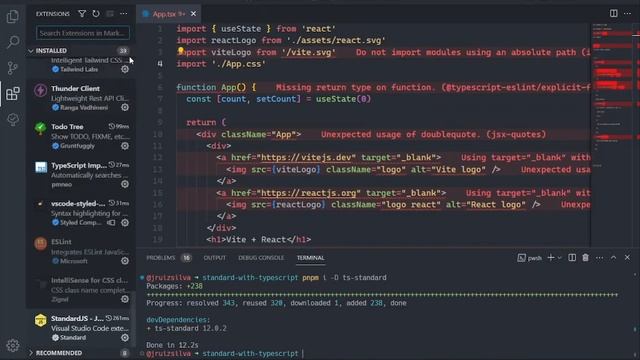Click the lightbulb quick fix icon
Viewport: 640px width, 360px height.
click(x=180, y=51)
